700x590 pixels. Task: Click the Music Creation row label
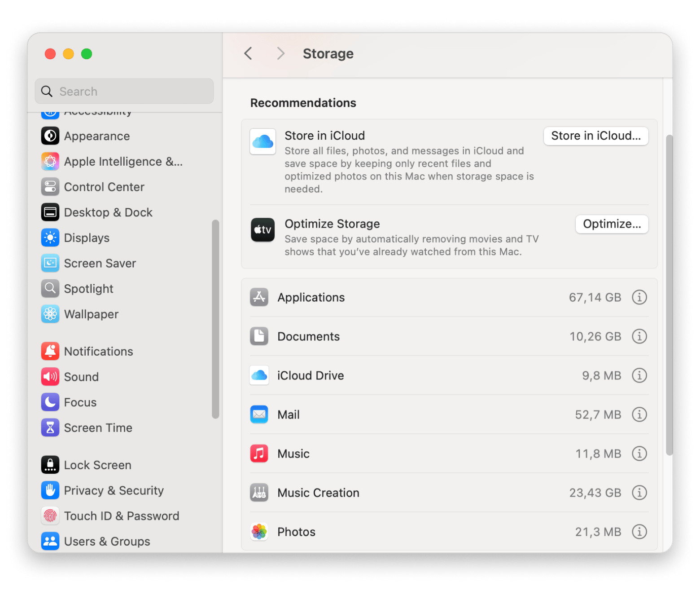pyautogui.click(x=319, y=493)
